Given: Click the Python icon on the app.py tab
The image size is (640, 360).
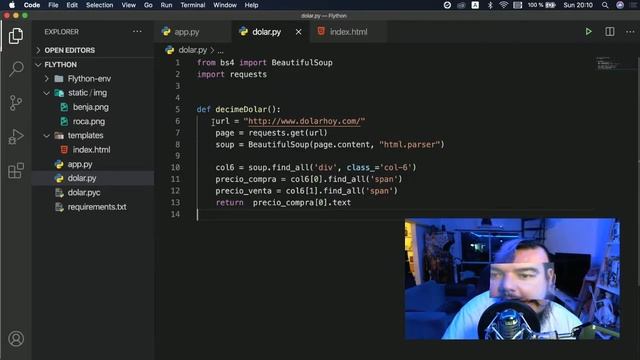Looking at the screenshot, I should point(166,31).
